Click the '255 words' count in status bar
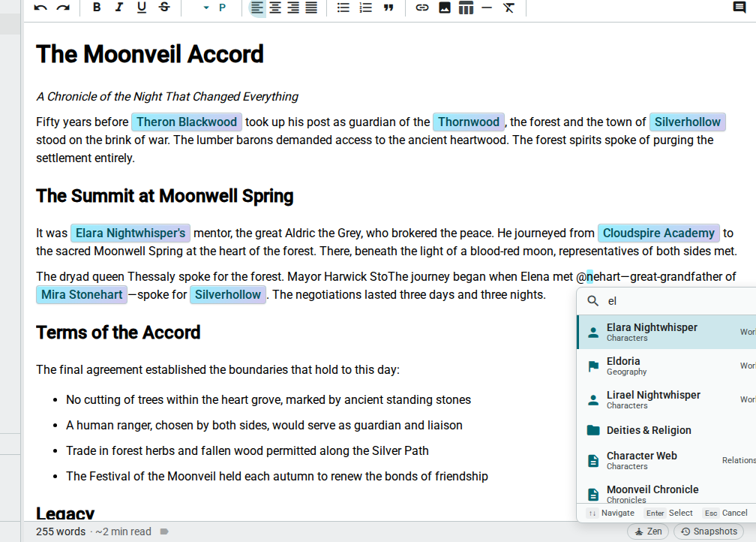Viewport: 756px width, 542px height. point(61,531)
